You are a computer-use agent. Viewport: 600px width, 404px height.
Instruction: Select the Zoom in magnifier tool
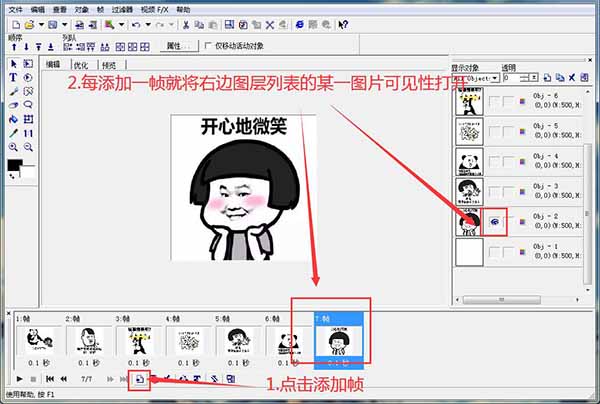coord(13,147)
